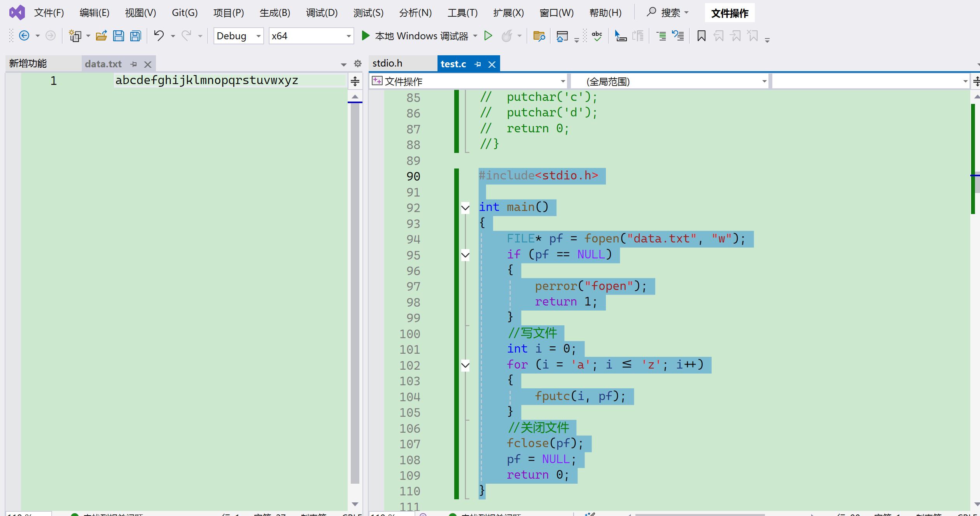980x516 pixels.
Task: Collapse the main() function outline
Action: (x=465, y=208)
